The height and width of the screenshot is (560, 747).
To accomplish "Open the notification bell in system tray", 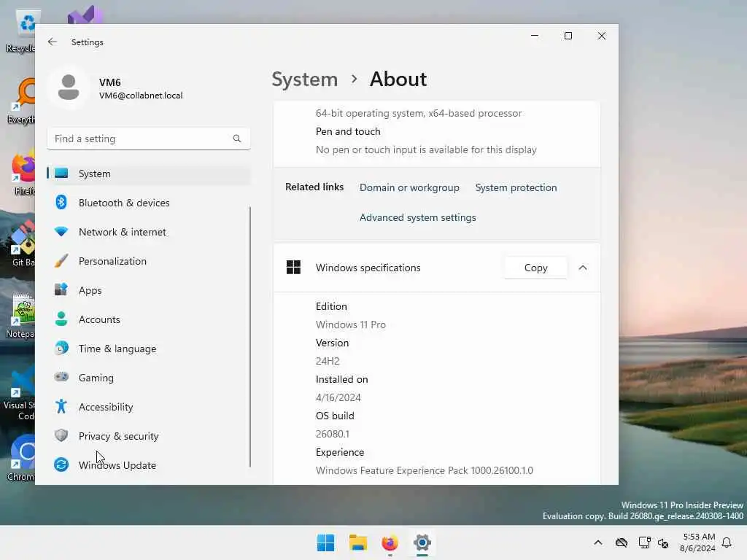I will pyautogui.click(x=727, y=542).
